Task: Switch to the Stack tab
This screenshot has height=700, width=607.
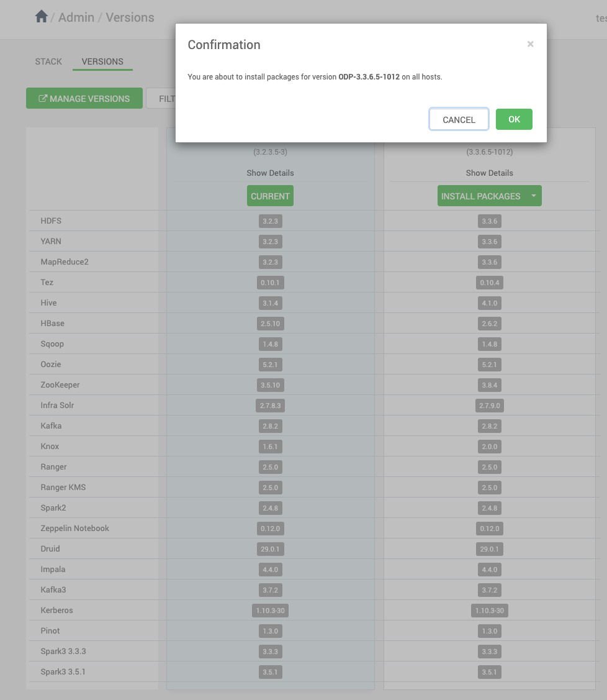Action: click(x=48, y=61)
